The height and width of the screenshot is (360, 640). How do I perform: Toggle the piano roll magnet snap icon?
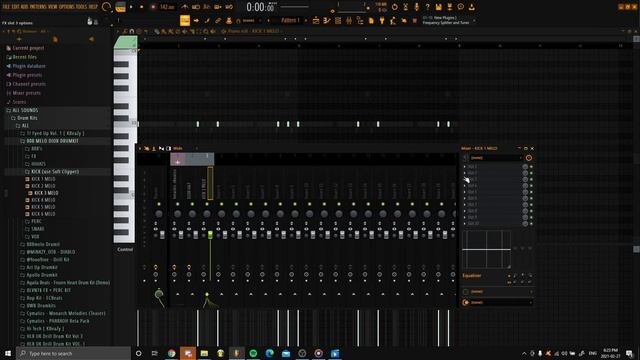132,31
